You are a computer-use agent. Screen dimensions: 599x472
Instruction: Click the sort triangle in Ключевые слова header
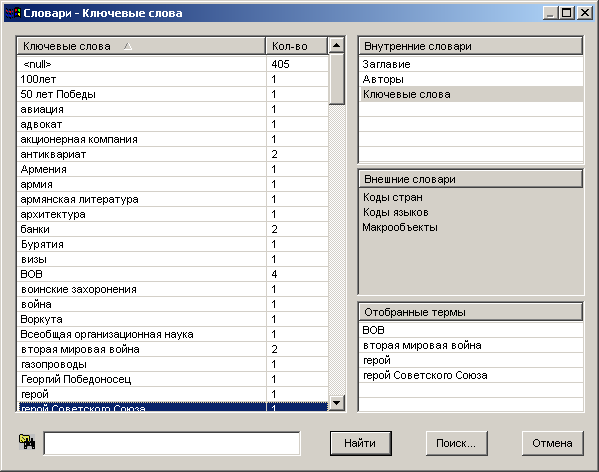click(128, 46)
